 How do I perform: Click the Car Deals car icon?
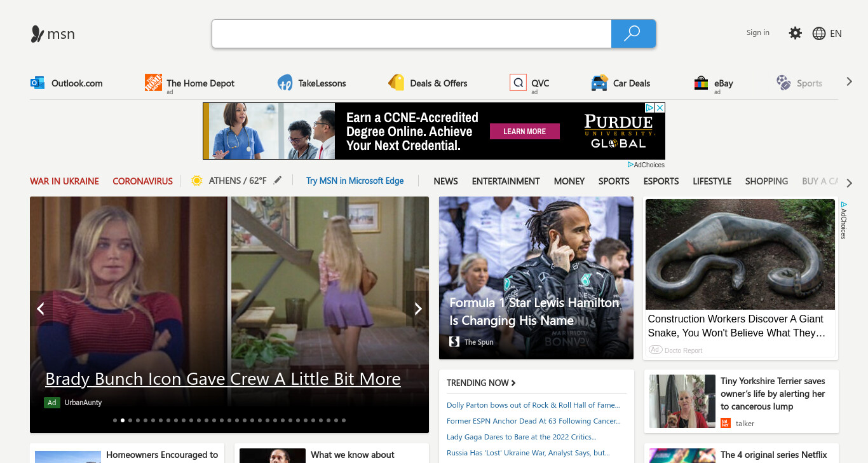pos(599,83)
